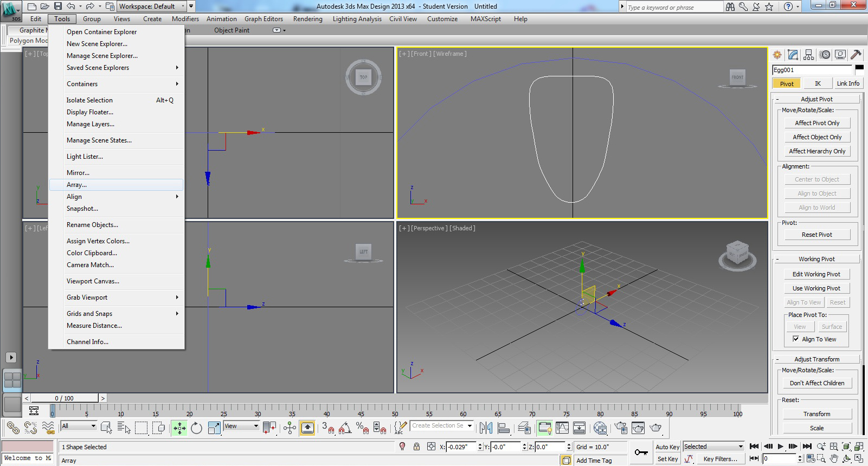Click the Egg001 object name field

coord(812,70)
